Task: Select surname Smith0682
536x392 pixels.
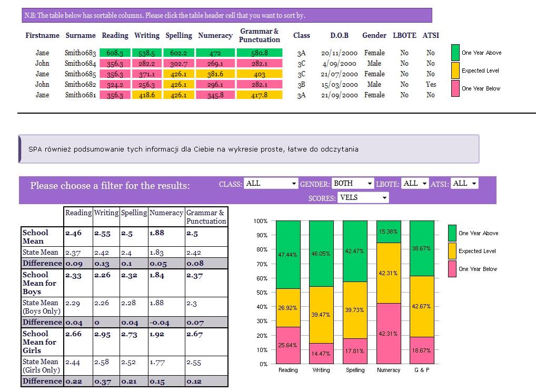Action: tap(81, 84)
